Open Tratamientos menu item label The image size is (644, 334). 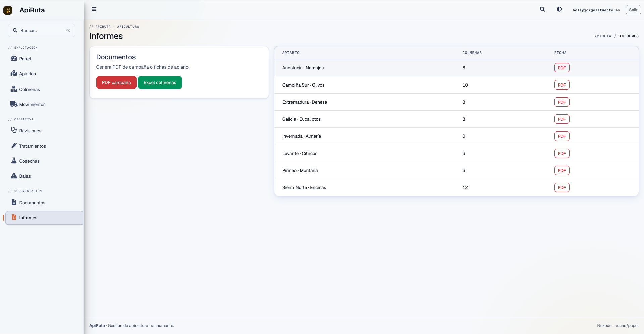coord(33,146)
